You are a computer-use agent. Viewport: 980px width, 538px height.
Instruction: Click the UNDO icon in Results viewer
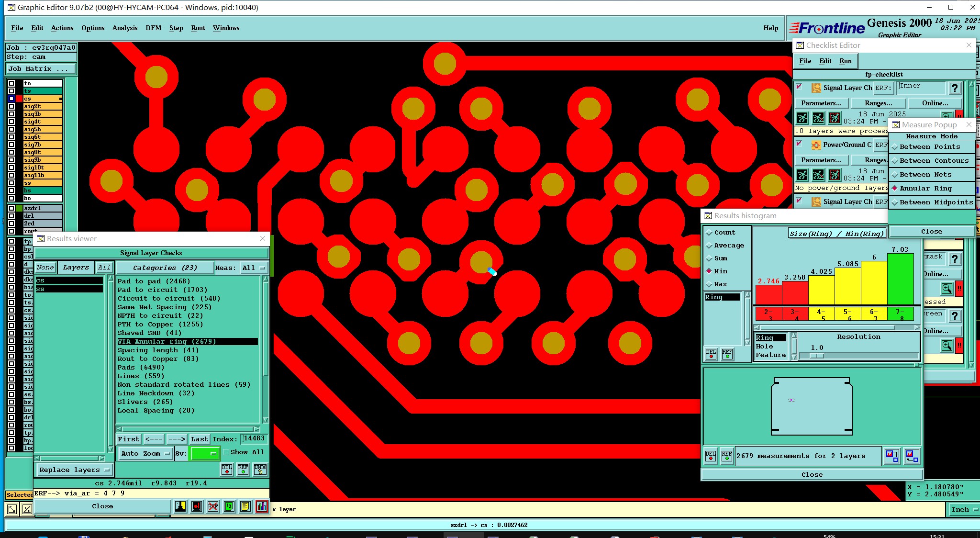(x=260, y=469)
